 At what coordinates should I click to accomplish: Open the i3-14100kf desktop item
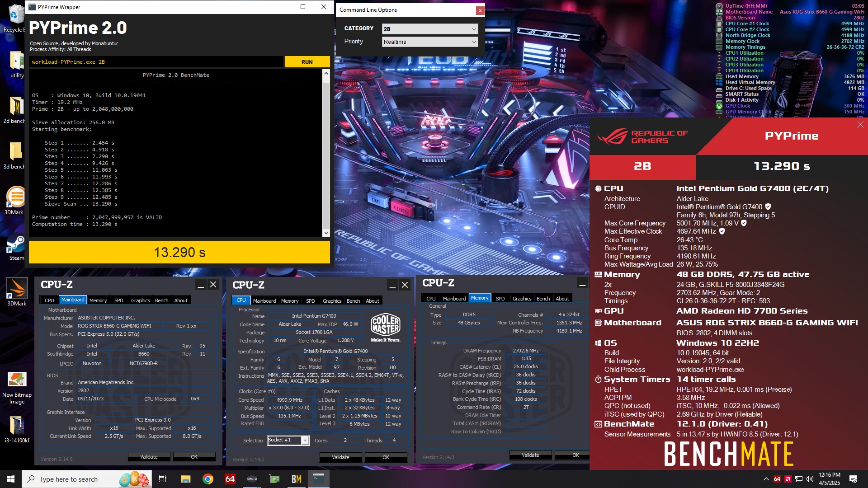(x=17, y=429)
